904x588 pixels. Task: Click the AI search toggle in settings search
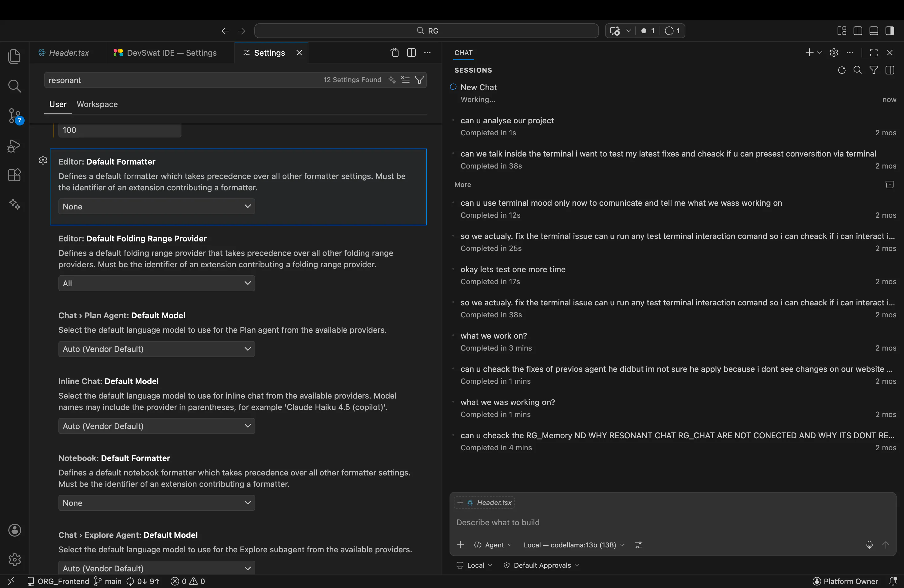[392, 80]
